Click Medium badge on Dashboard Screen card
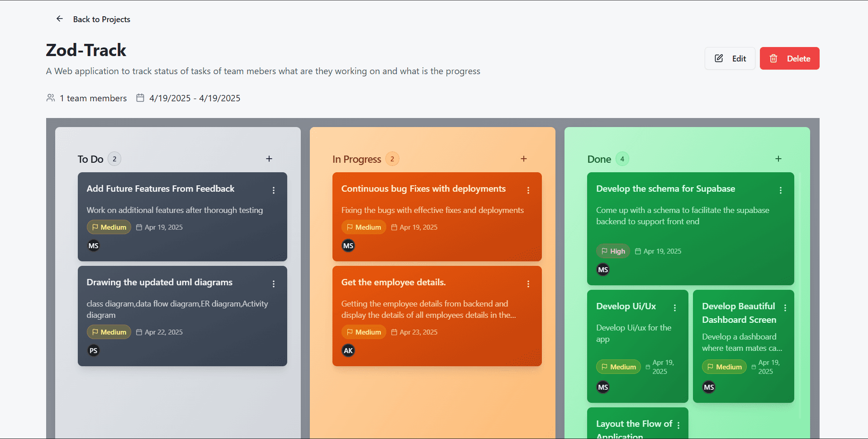 724,367
